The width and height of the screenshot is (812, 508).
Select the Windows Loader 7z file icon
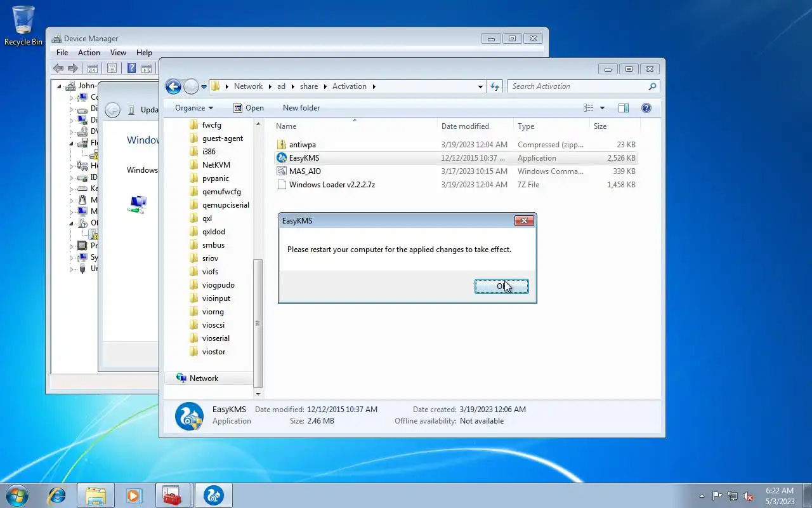point(282,185)
